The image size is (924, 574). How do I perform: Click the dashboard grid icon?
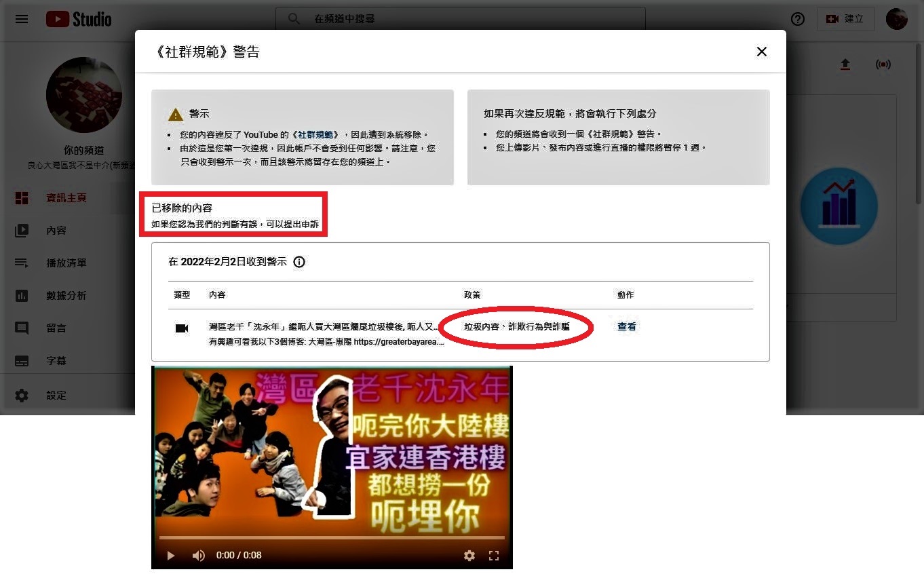[x=22, y=198]
